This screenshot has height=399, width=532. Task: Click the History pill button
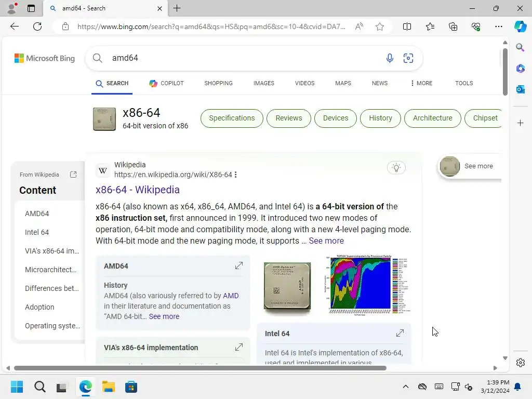[380, 118]
